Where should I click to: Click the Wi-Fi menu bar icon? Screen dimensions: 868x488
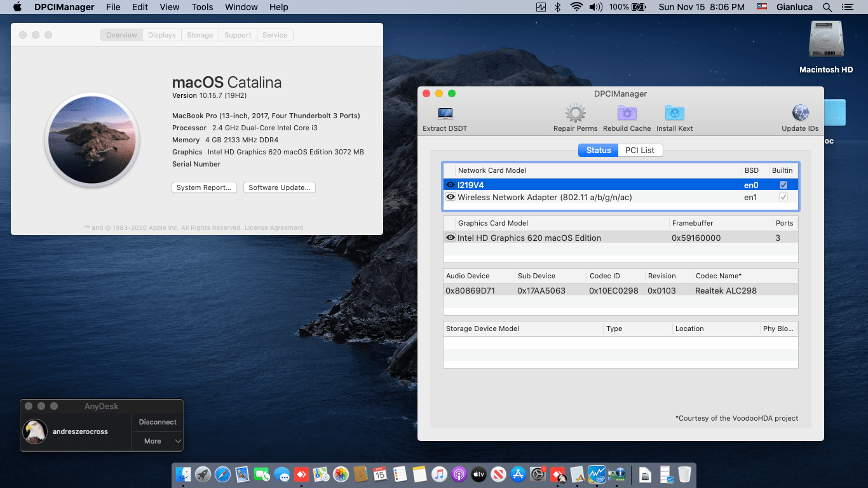click(x=576, y=7)
